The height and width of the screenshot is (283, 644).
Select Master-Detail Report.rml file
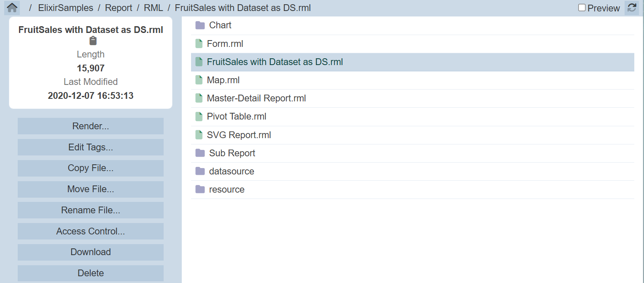pos(256,98)
